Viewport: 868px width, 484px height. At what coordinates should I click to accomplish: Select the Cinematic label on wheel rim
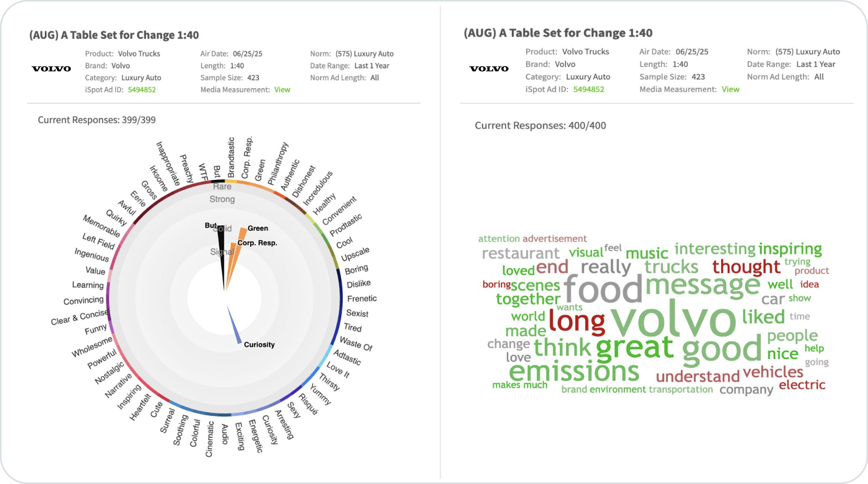[x=209, y=439]
